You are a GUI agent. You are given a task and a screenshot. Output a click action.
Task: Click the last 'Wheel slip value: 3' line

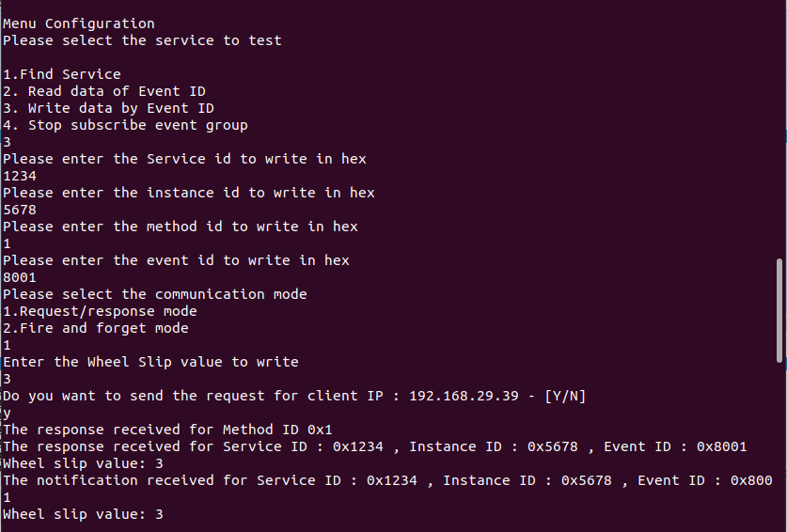(x=83, y=514)
